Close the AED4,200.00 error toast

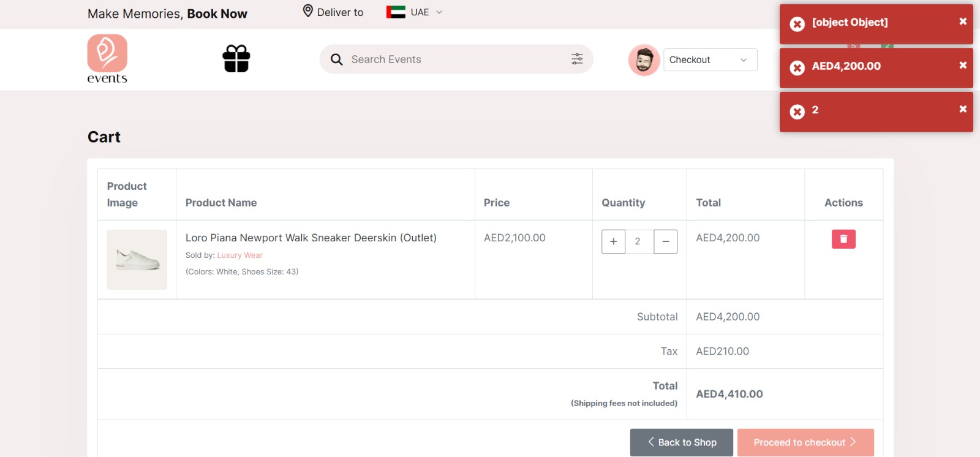click(962, 66)
